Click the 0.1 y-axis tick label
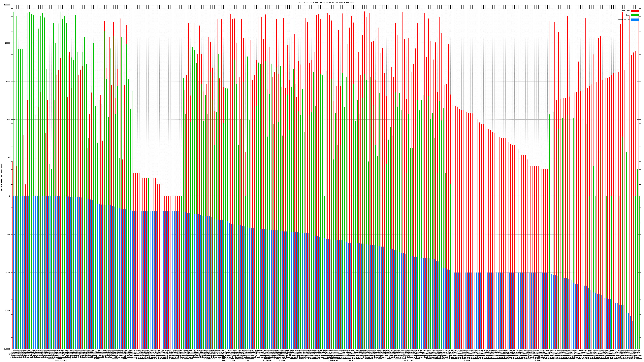The width and height of the screenshot is (644, 362). [x=8, y=234]
